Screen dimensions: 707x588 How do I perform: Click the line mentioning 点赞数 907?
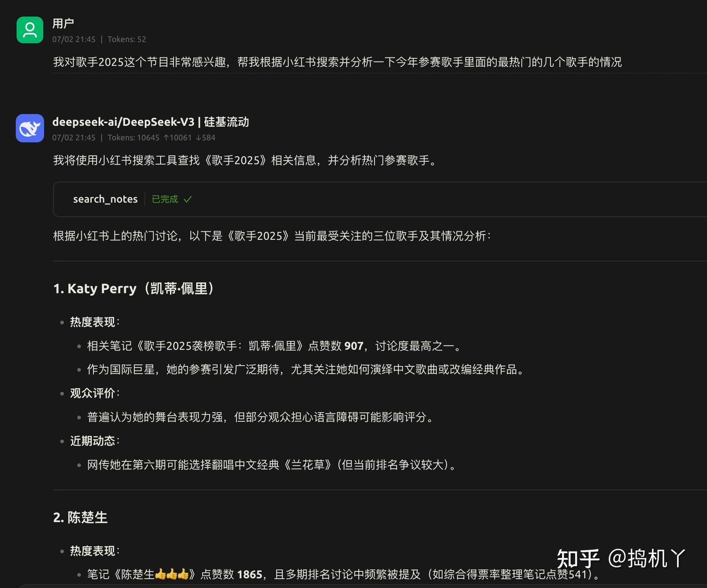pyautogui.click(x=274, y=346)
